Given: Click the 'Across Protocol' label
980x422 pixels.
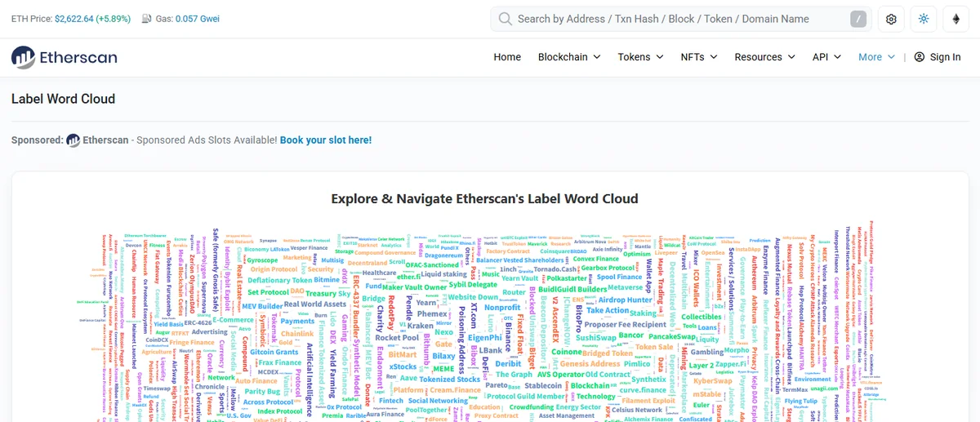Looking at the screenshot, I should click(266, 402).
